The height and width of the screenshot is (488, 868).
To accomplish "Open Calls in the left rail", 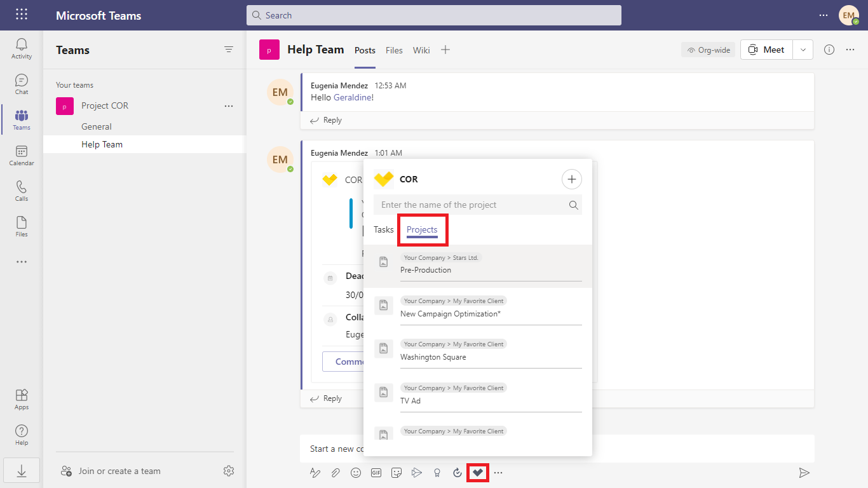I will pos(22,191).
